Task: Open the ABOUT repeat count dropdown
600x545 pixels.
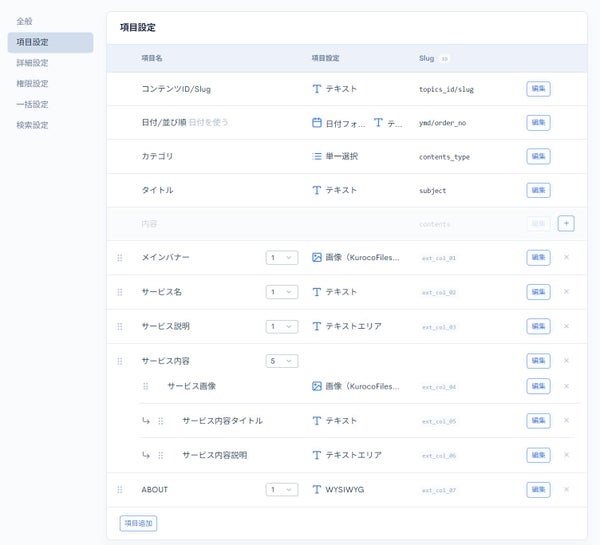Action: [x=282, y=490]
